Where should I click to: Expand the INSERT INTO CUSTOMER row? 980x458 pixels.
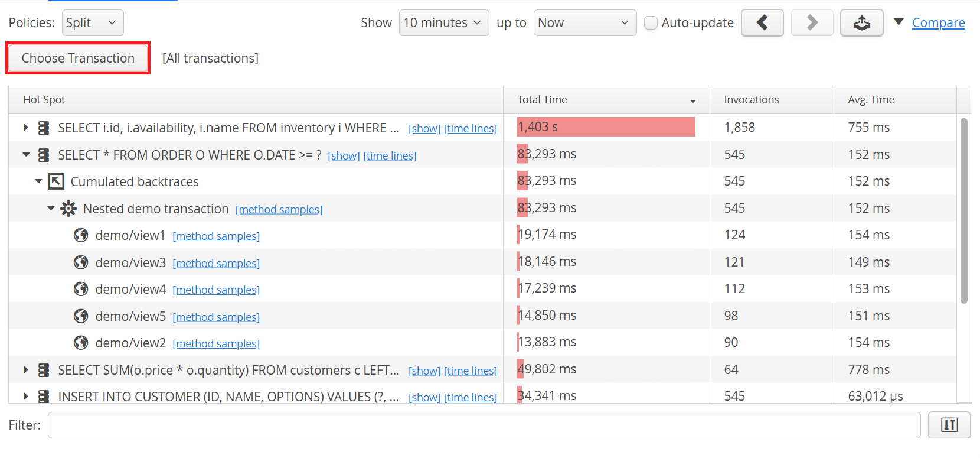tap(25, 397)
